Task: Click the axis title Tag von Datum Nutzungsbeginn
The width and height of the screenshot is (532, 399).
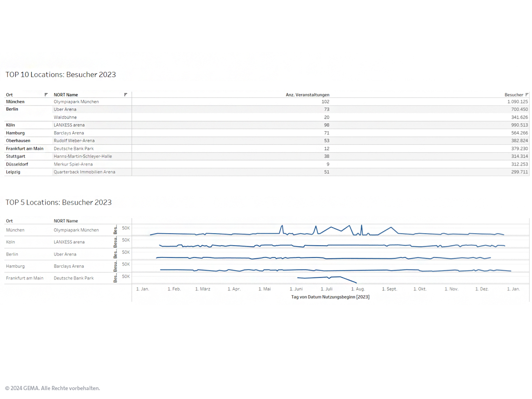Action: [330, 297]
